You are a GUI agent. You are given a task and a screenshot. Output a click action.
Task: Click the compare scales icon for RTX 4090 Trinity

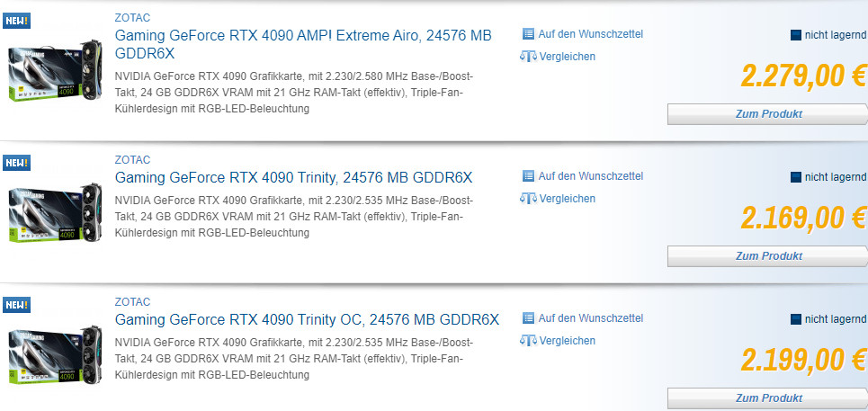[528, 199]
